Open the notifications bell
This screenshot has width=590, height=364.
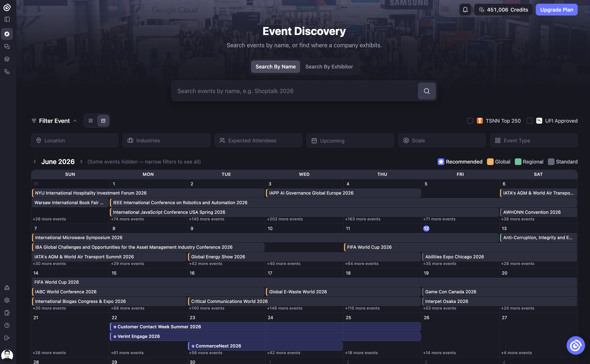pos(465,10)
